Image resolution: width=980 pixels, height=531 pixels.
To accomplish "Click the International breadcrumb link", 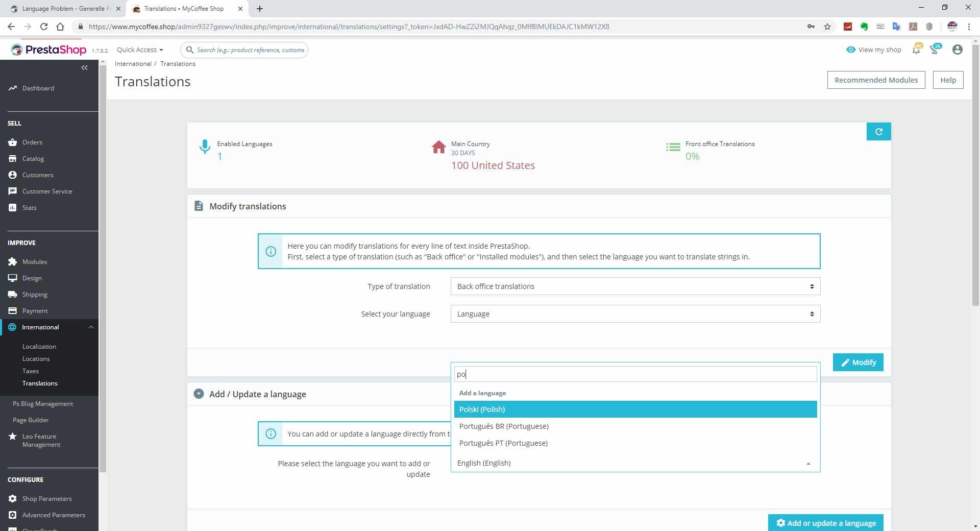I will (133, 64).
